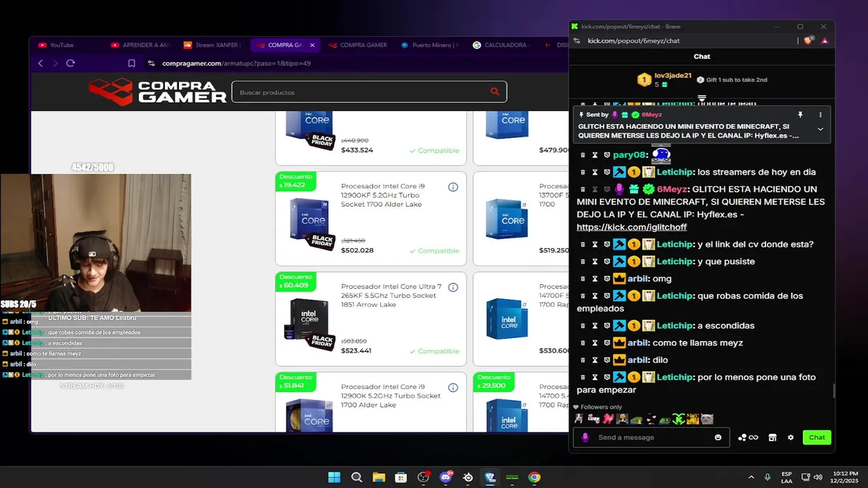Reload the Compra Gamer page

[71, 63]
